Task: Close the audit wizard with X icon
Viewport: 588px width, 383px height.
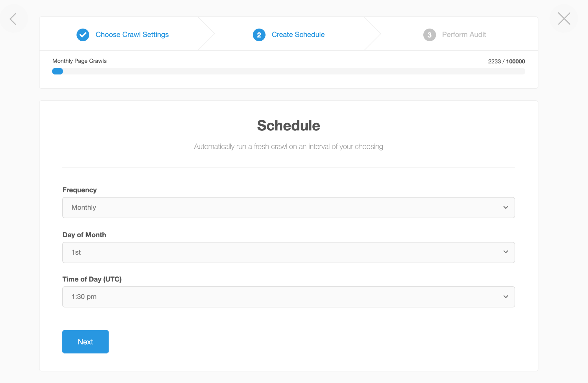Action: [564, 19]
